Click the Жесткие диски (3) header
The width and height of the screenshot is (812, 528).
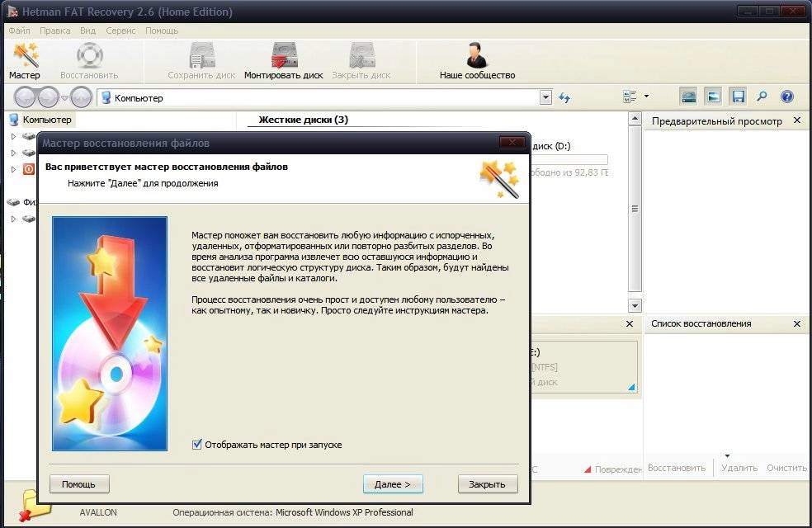[304, 120]
